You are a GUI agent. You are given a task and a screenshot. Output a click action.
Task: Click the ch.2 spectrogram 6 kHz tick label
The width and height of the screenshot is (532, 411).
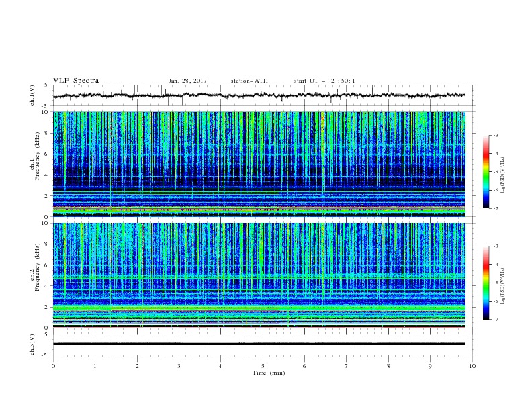pos(46,265)
